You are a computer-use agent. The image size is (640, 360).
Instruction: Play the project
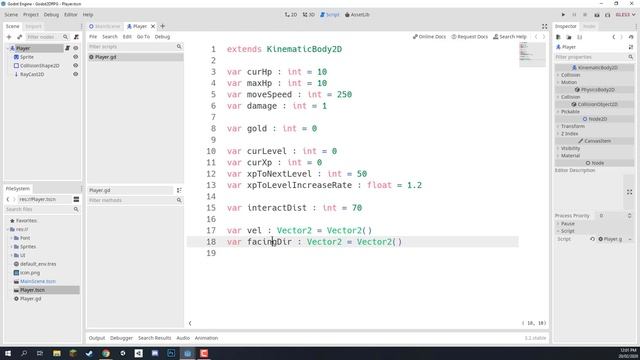point(563,15)
